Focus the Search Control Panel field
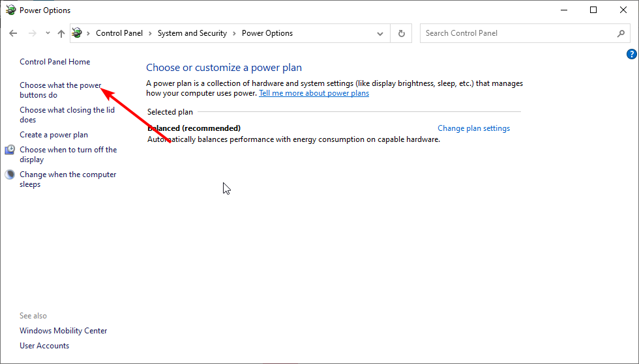This screenshot has height=364, width=639. coord(518,33)
